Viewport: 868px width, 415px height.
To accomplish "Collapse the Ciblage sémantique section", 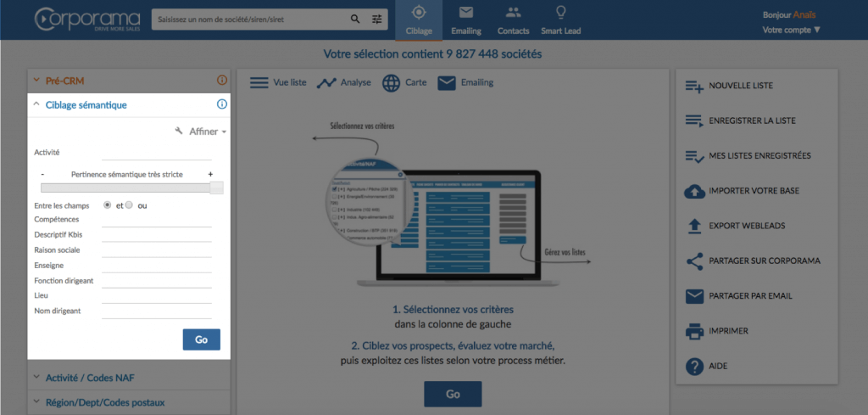I will (x=36, y=104).
